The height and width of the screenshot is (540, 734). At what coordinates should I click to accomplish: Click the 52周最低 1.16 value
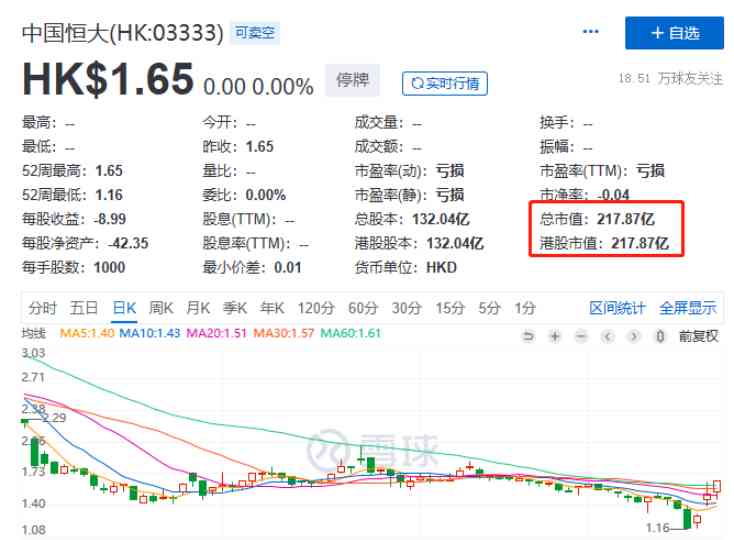[109, 195]
